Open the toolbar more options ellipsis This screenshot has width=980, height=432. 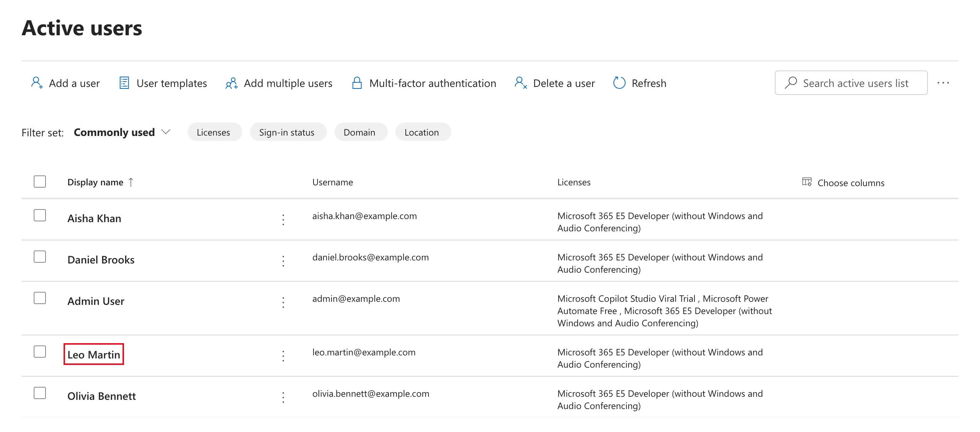coord(943,83)
